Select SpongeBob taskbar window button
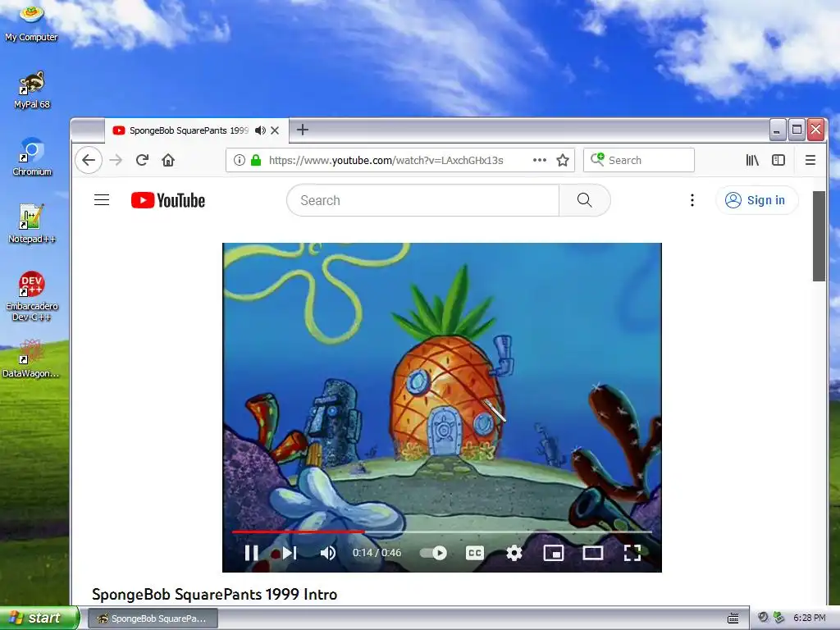Screen dimensions: 840x630 [153, 619]
